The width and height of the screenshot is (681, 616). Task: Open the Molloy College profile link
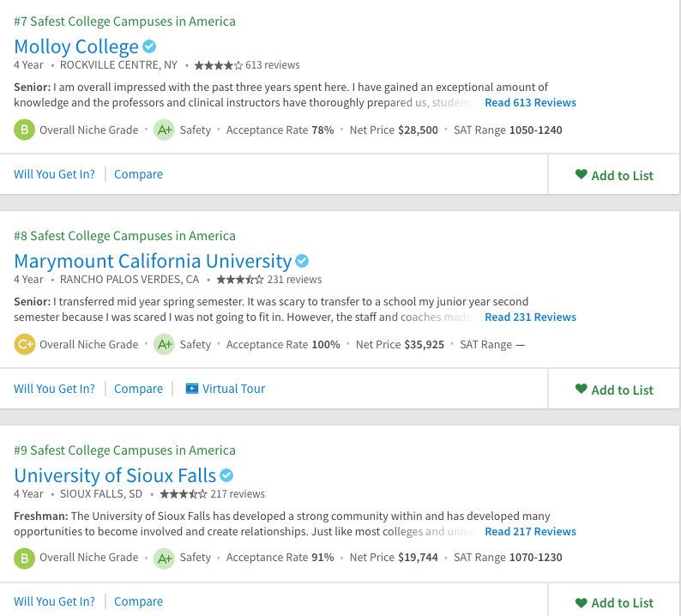coord(76,46)
